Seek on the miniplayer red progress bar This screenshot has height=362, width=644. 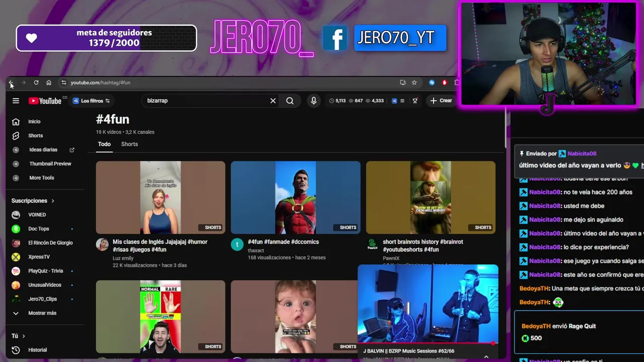[x=428, y=343]
